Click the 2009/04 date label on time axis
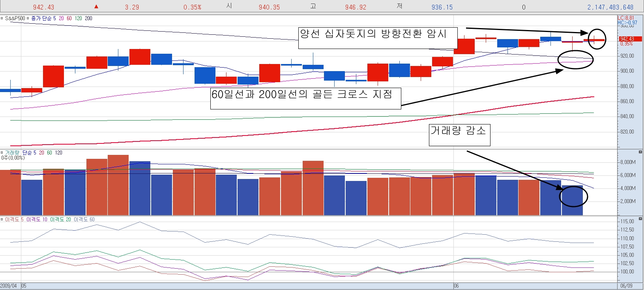The width and height of the screenshot is (644, 290). coord(9,286)
